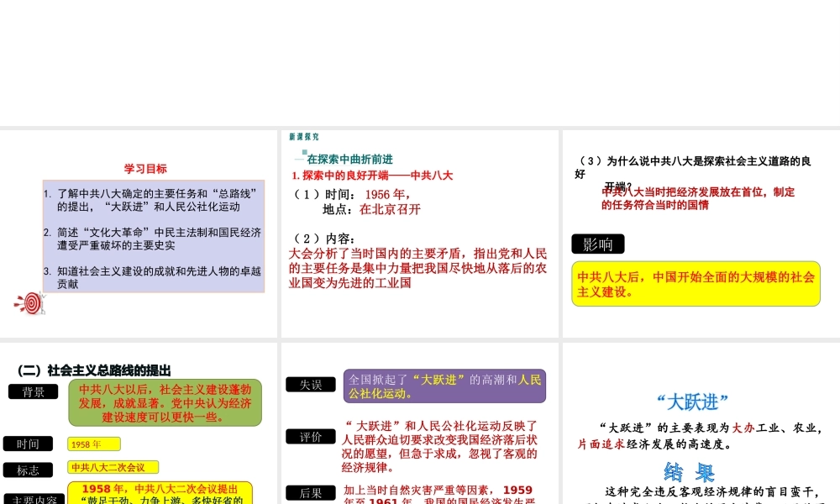Image resolution: width=840 pixels, height=504 pixels.
Task: Click the blue “大跃进” title
Action: (692, 402)
